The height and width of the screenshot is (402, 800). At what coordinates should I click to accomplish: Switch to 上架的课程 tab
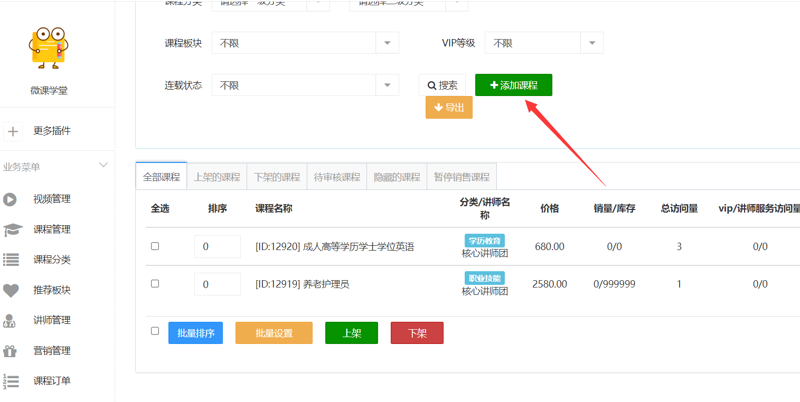coord(217,177)
